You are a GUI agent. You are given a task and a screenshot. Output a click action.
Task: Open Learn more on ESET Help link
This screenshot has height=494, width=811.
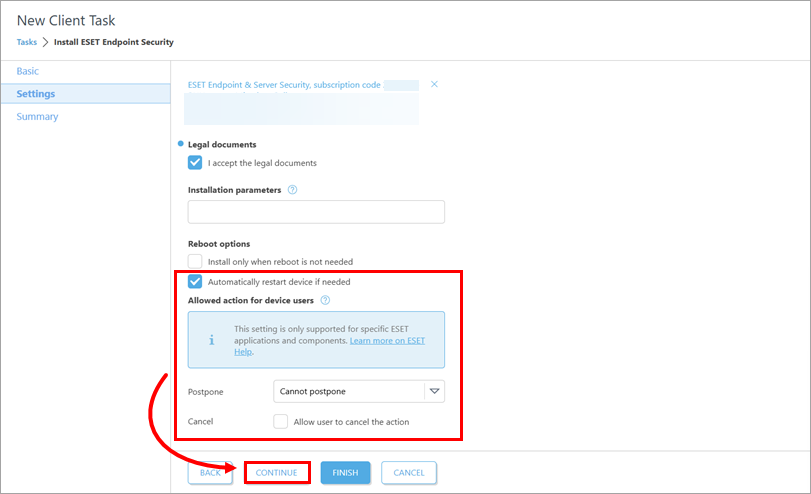[x=386, y=341]
